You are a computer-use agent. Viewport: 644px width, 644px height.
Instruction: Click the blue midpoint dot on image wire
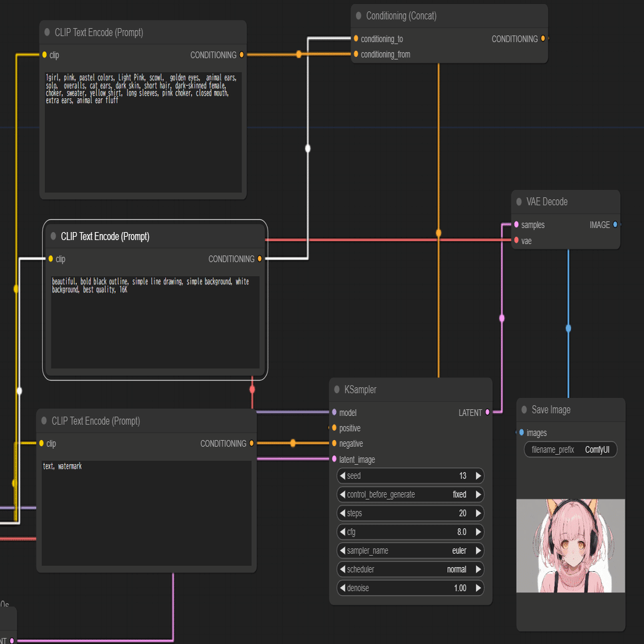click(x=568, y=328)
